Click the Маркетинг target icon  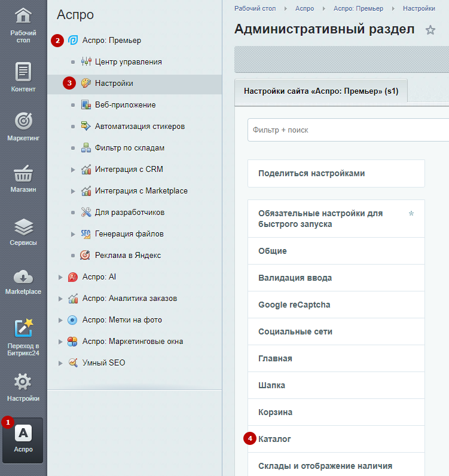[x=23, y=121]
